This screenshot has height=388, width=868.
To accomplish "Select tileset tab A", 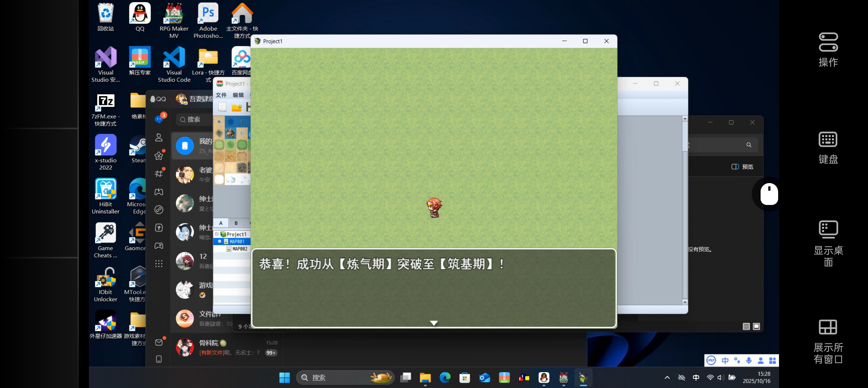I will click(x=221, y=223).
